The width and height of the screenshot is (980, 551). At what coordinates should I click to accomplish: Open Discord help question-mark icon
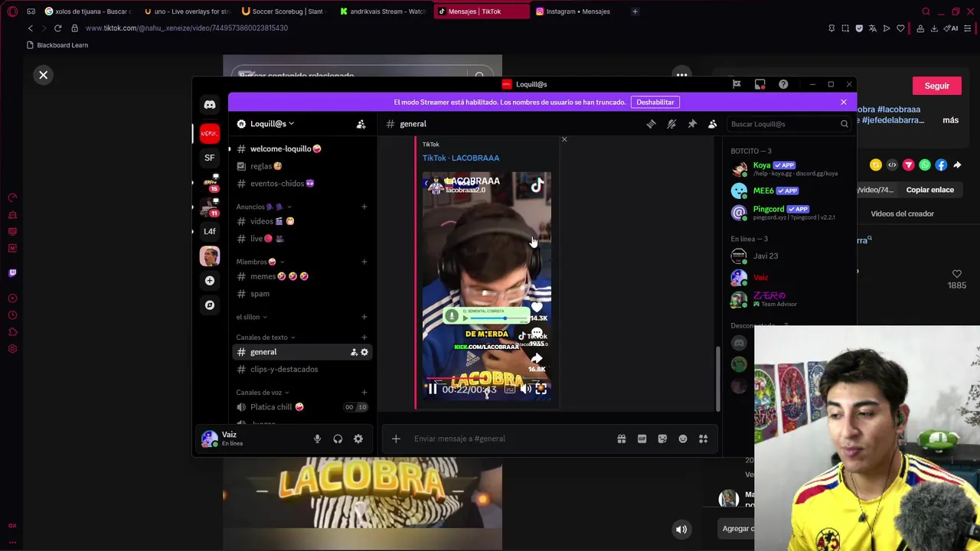pyautogui.click(x=783, y=84)
